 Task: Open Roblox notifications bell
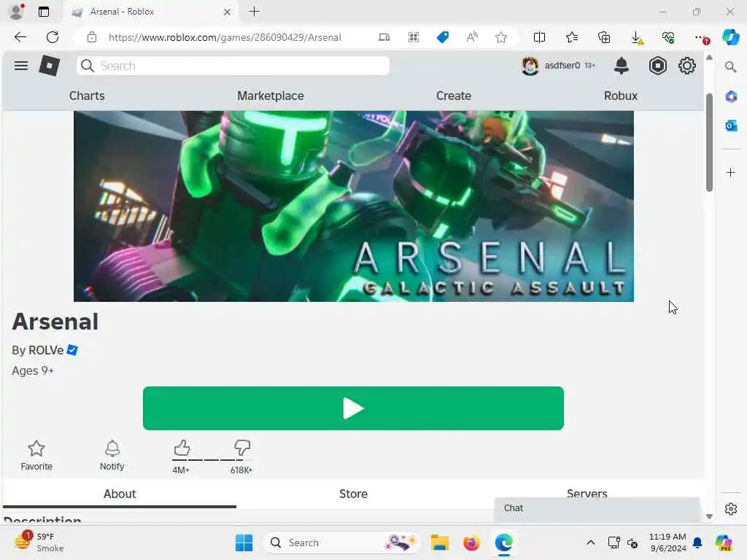622,66
